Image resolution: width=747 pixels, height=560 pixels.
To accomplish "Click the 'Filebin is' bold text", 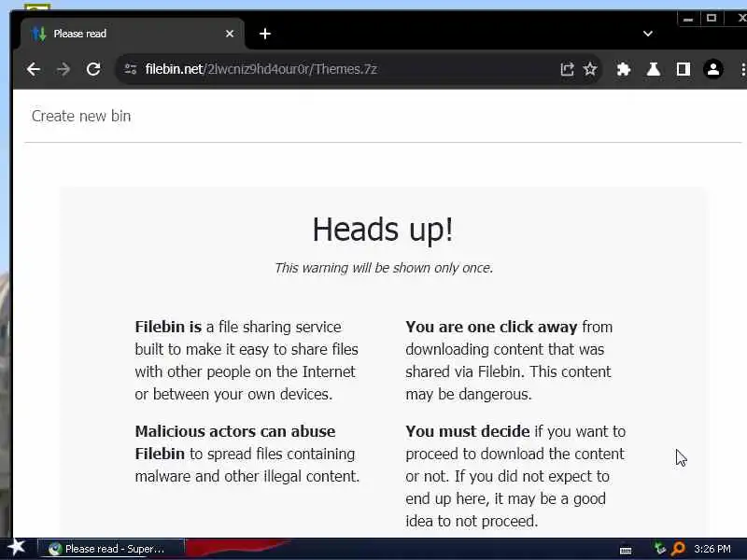I will coord(168,328).
